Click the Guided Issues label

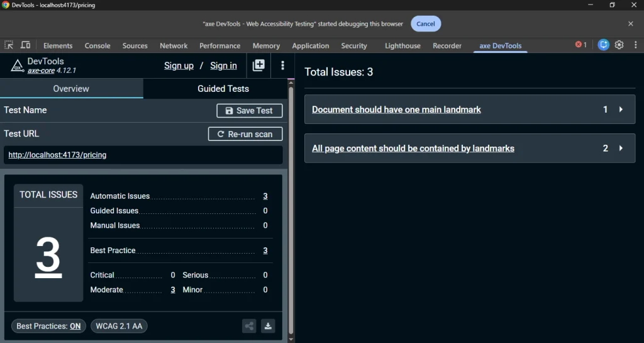pos(114,211)
